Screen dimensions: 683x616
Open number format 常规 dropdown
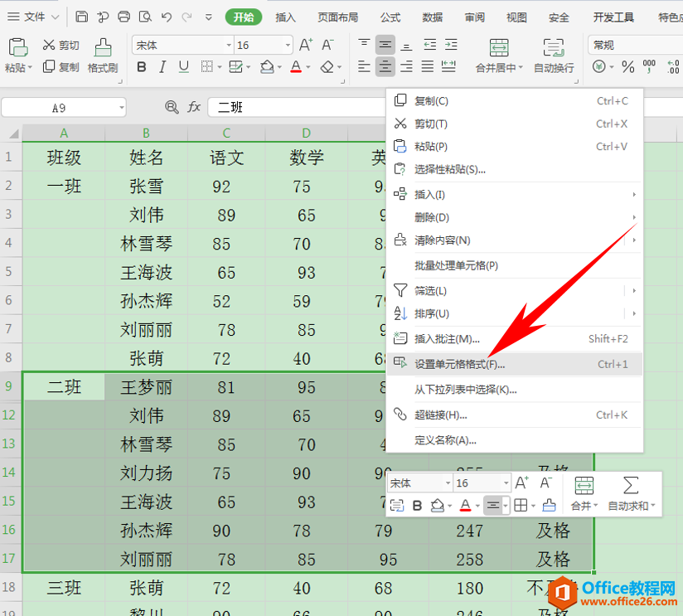click(x=635, y=45)
